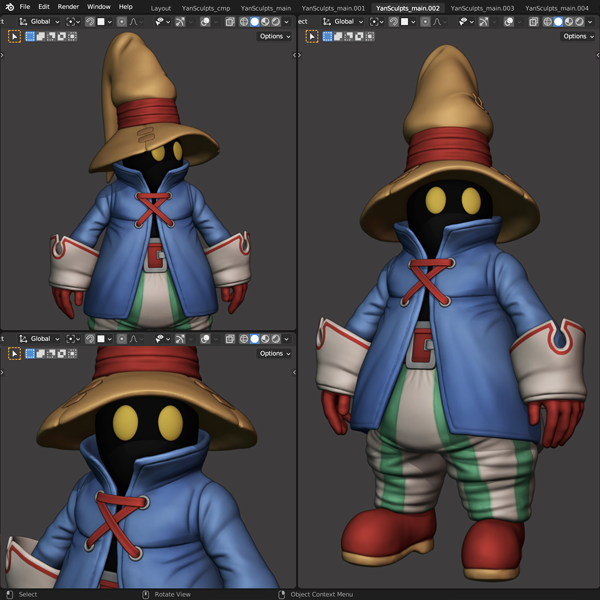Open Options dropdown in top-left viewport
The height and width of the screenshot is (600, 600).
pyautogui.click(x=275, y=36)
